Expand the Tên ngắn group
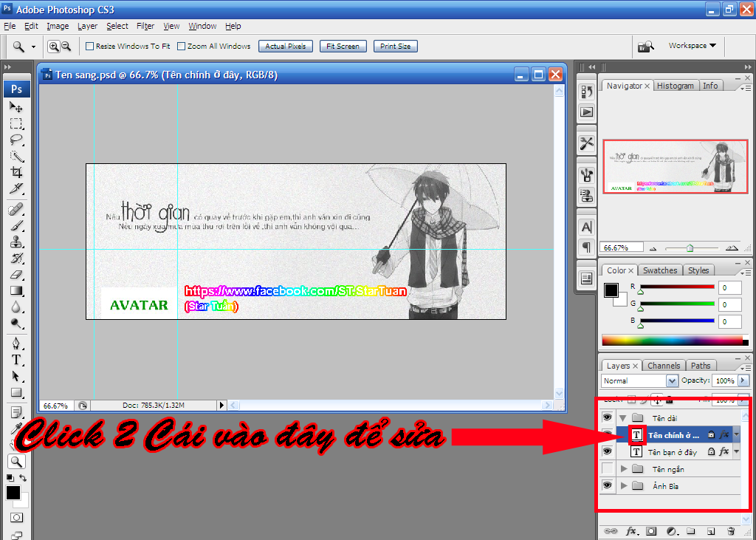 624,468
